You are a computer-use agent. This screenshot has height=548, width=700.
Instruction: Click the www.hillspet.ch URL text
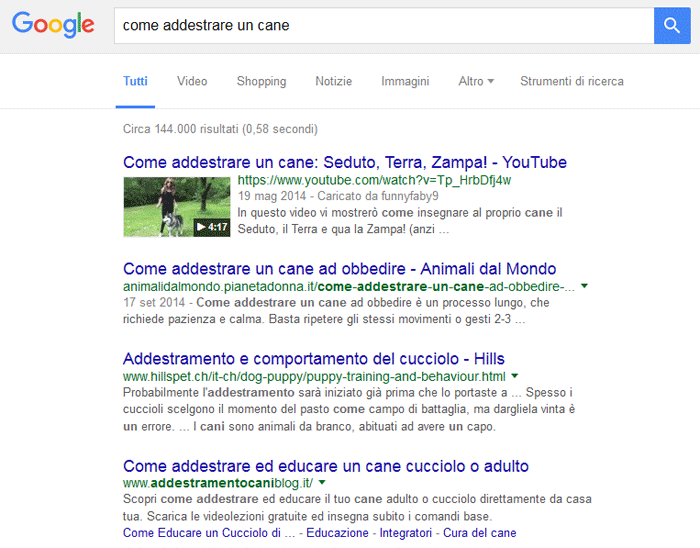coord(314,376)
